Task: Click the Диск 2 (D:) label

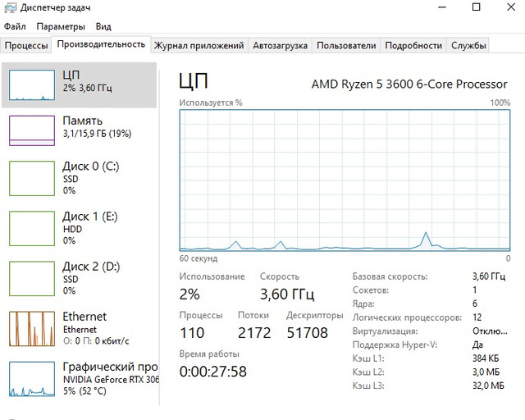Action: 91,267
